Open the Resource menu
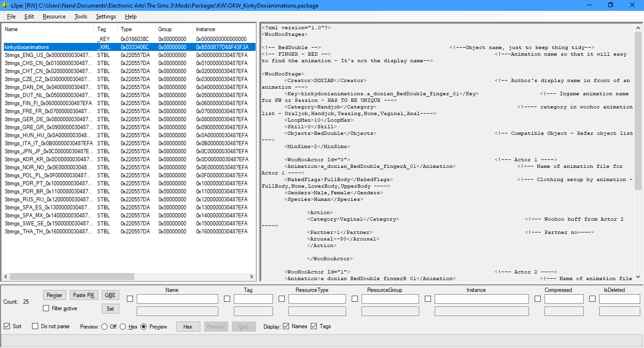The height and width of the screenshot is (348, 644). pyautogui.click(x=54, y=17)
